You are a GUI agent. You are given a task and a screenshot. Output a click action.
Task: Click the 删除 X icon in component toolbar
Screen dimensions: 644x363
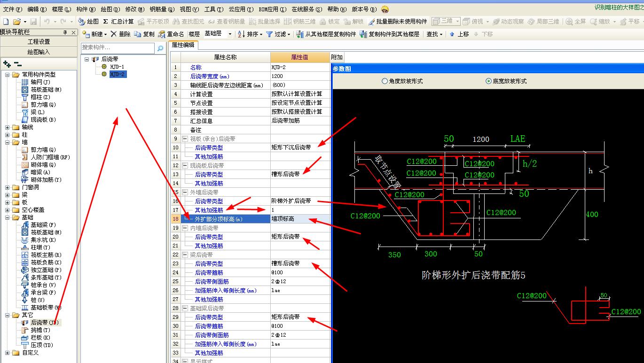(x=114, y=34)
